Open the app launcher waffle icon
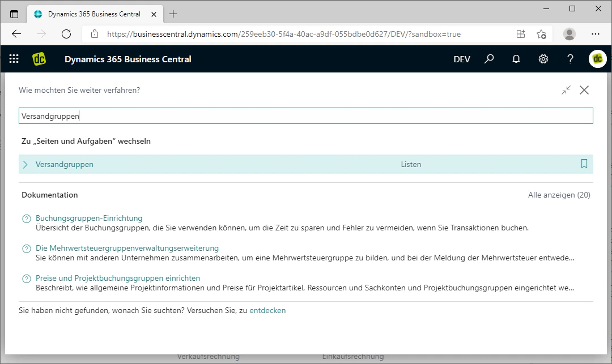Image resolution: width=612 pixels, height=364 pixels. tap(14, 59)
